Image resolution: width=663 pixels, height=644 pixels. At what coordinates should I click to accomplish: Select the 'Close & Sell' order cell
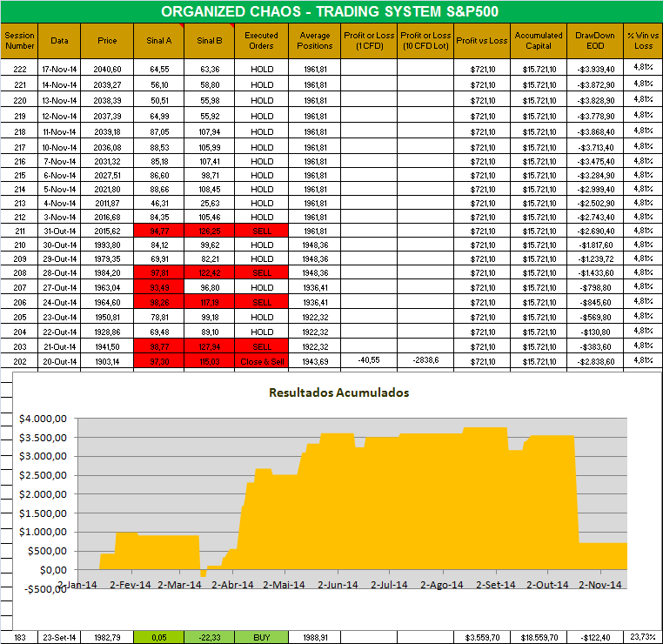pyautogui.click(x=261, y=361)
